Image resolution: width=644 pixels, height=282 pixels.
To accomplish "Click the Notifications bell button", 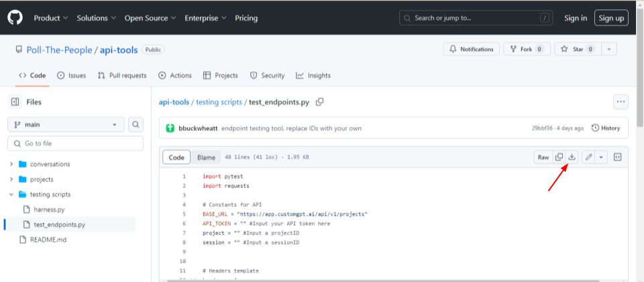I will pos(472,49).
